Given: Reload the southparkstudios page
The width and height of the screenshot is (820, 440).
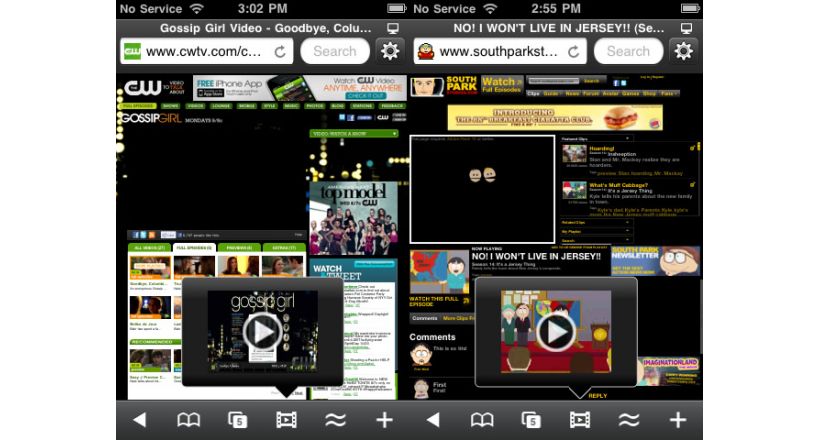Looking at the screenshot, I should (x=574, y=51).
